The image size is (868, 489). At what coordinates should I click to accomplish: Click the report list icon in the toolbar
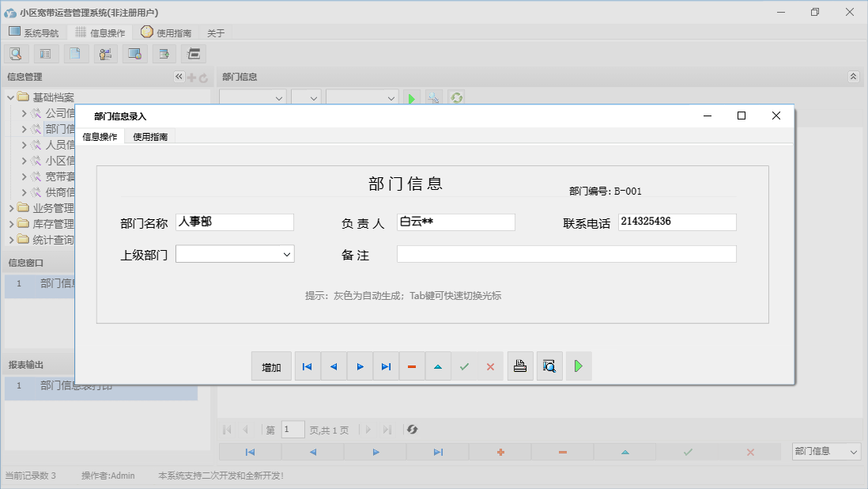pyautogui.click(x=44, y=53)
